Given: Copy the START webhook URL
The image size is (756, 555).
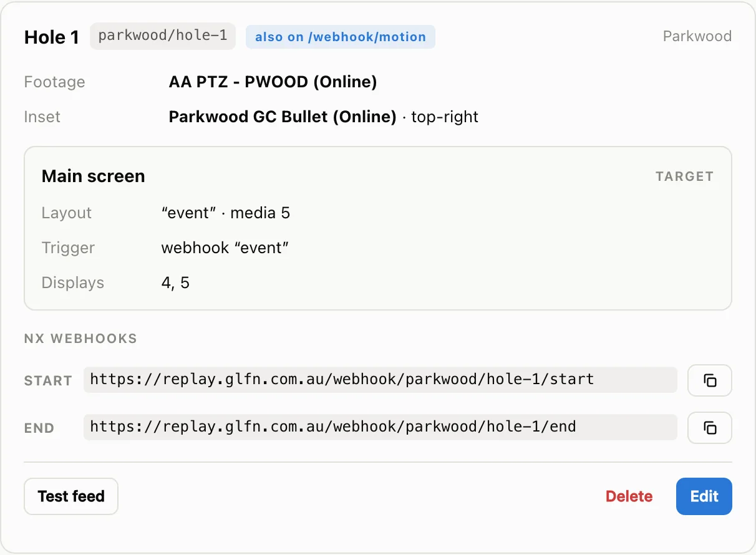Looking at the screenshot, I should 709,380.
